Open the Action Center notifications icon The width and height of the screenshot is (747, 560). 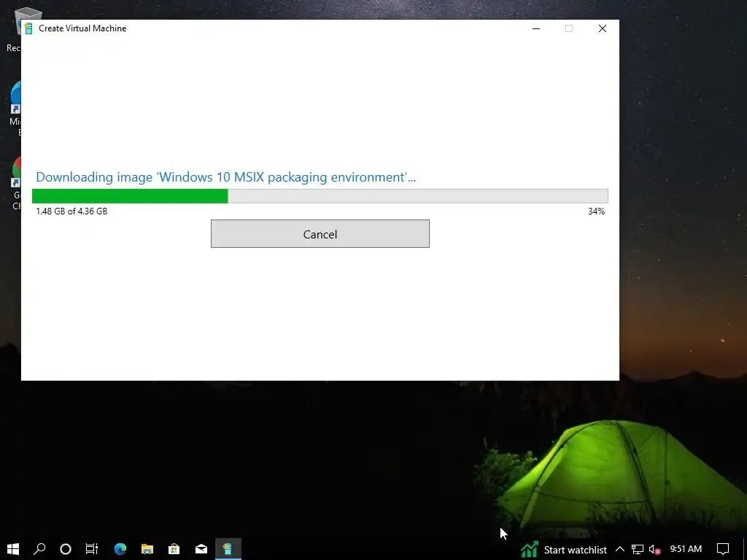point(723,549)
